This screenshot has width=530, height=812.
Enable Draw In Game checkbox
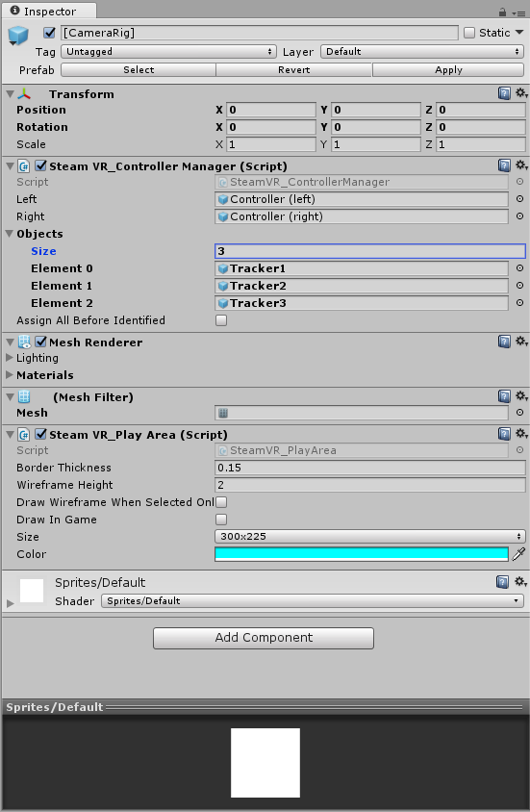click(x=221, y=520)
